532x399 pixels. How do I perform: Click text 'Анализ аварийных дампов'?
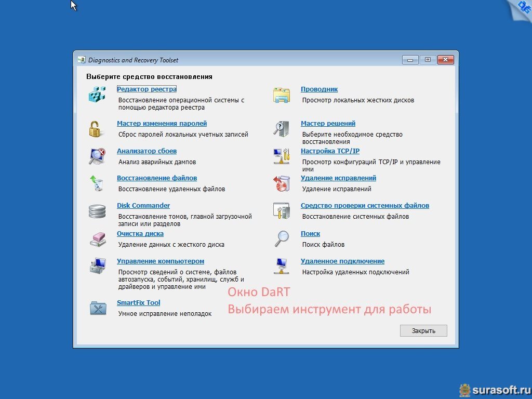pyautogui.click(x=157, y=162)
